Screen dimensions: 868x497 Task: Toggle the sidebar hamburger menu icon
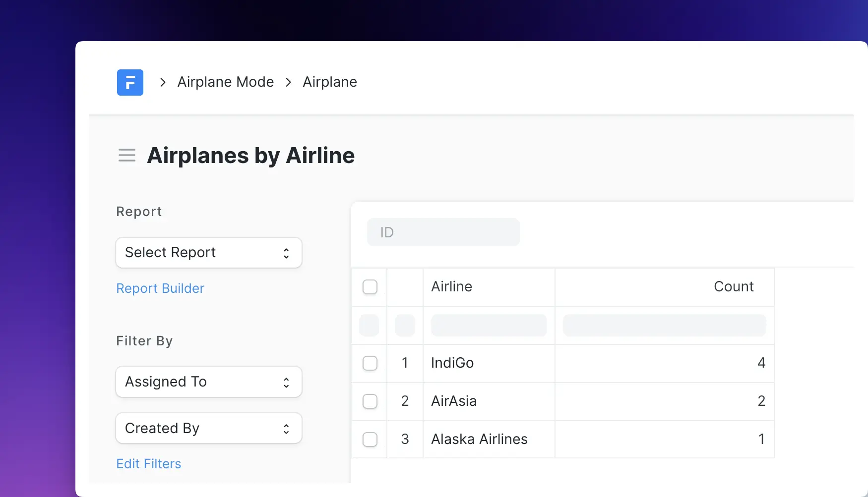127,155
